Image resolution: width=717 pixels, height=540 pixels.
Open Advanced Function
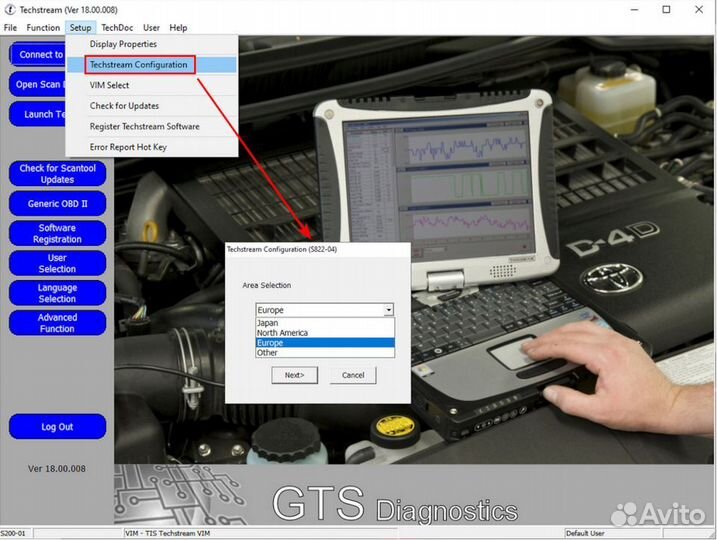click(x=58, y=323)
